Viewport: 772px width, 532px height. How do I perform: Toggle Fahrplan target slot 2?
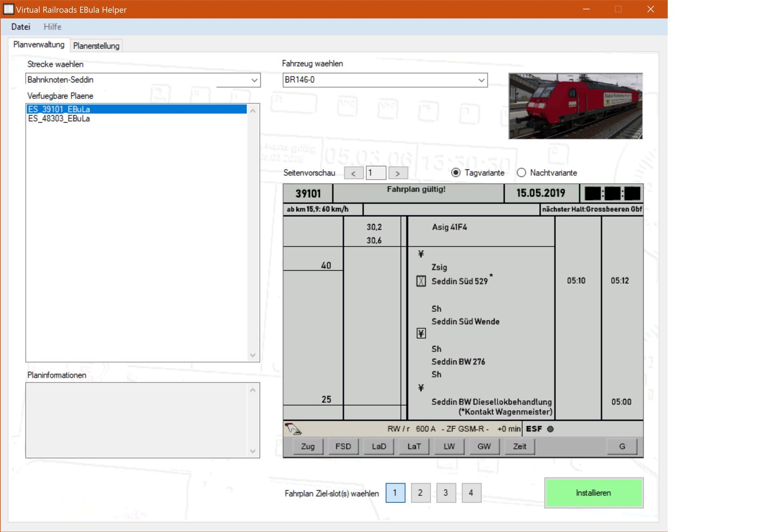coord(420,493)
